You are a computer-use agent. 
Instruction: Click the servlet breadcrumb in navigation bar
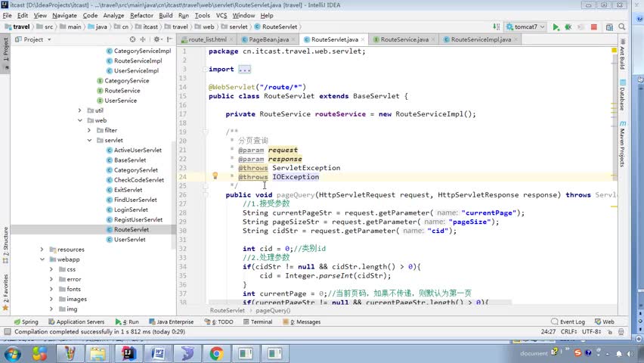[x=234, y=26]
